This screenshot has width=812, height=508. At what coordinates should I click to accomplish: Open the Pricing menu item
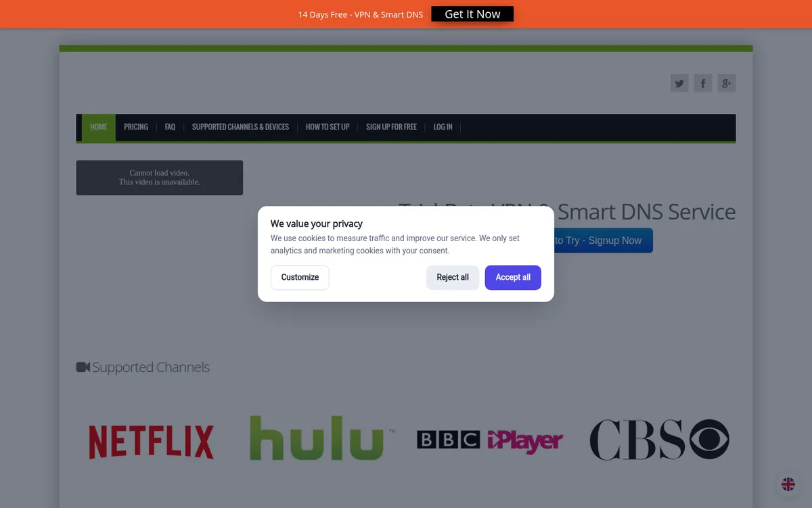click(x=136, y=127)
